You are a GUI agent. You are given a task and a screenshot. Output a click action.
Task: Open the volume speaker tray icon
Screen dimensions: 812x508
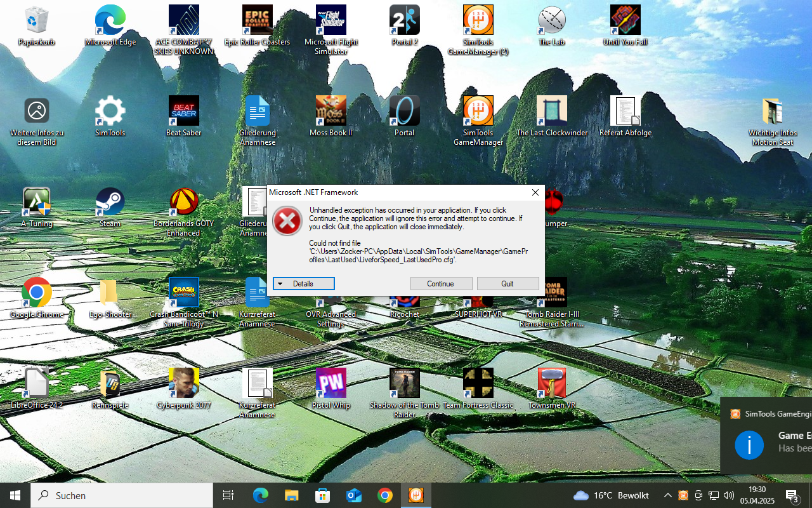pos(728,495)
